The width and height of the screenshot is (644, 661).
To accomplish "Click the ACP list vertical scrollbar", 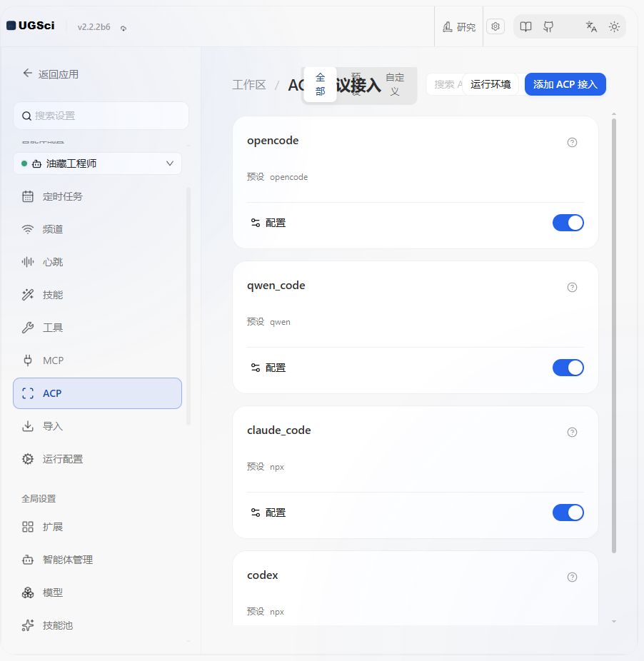I will click(614, 335).
